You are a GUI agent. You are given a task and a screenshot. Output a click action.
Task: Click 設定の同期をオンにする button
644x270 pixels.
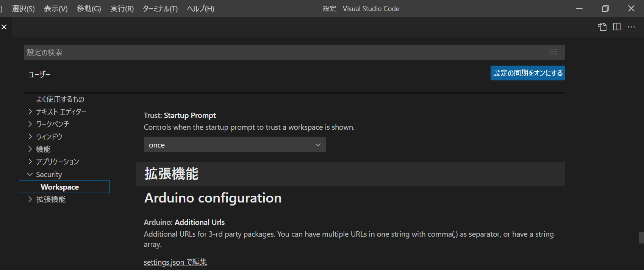pos(528,73)
